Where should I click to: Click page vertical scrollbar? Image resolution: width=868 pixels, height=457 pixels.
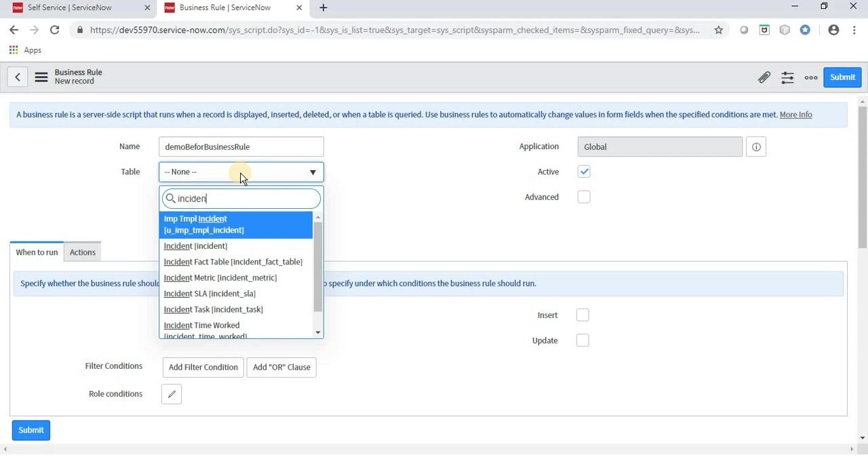[863, 176]
